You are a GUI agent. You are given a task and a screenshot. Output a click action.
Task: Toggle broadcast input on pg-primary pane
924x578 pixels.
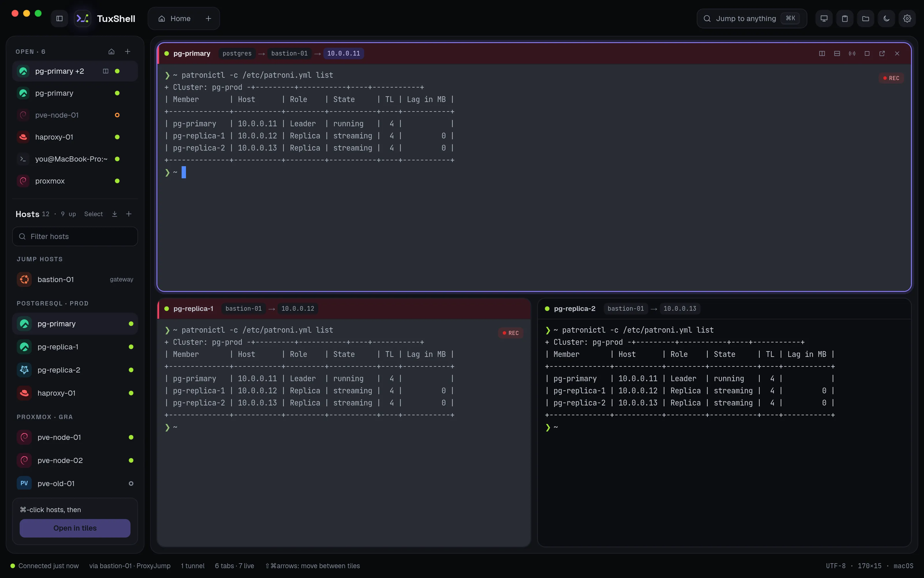coord(852,53)
